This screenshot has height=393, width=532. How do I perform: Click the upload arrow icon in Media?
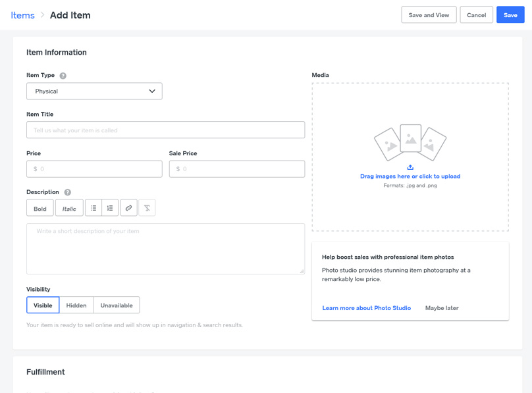point(410,167)
